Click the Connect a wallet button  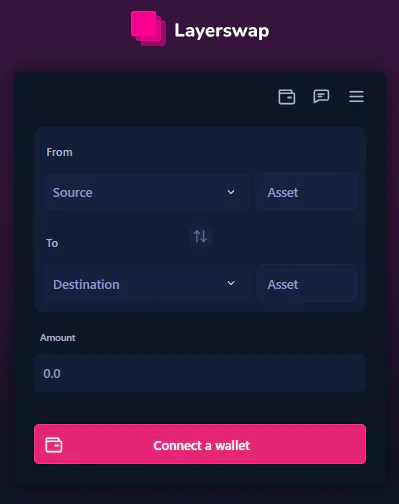(200, 444)
